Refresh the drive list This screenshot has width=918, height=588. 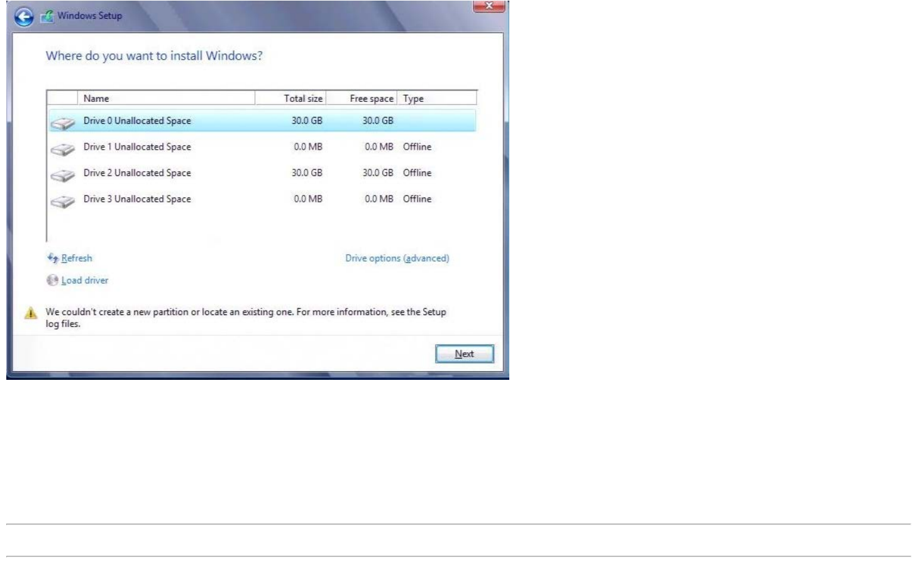77,258
